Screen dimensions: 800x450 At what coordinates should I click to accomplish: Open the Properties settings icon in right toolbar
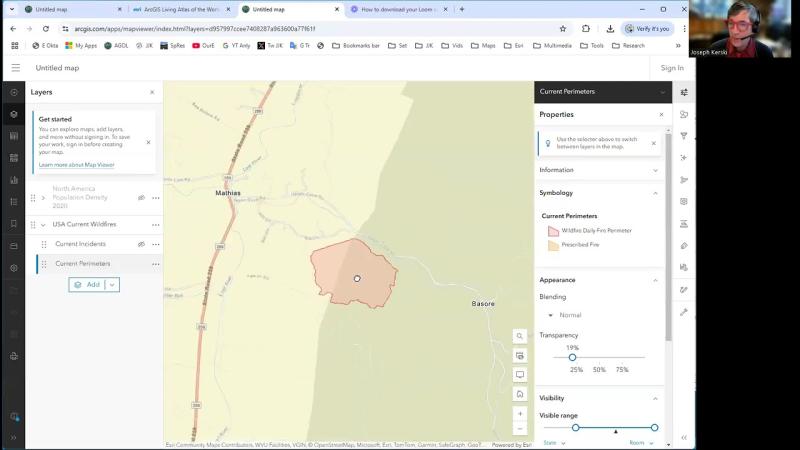pos(684,92)
